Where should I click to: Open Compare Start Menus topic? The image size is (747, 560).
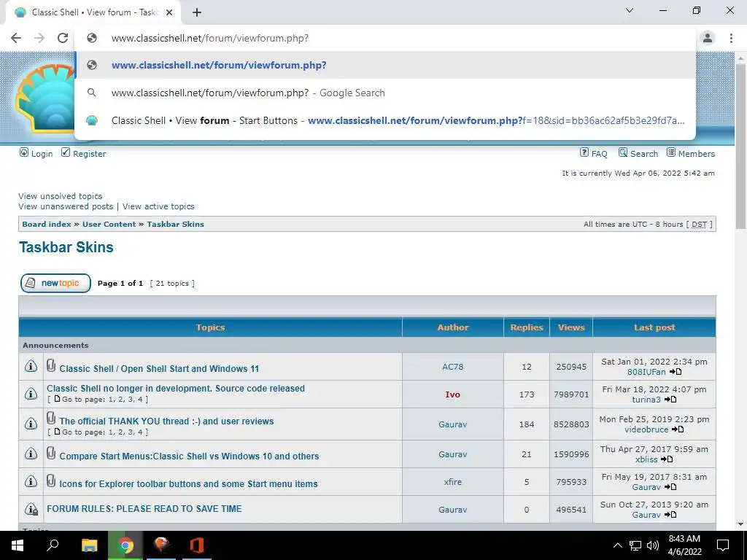click(x=189, y=456)
